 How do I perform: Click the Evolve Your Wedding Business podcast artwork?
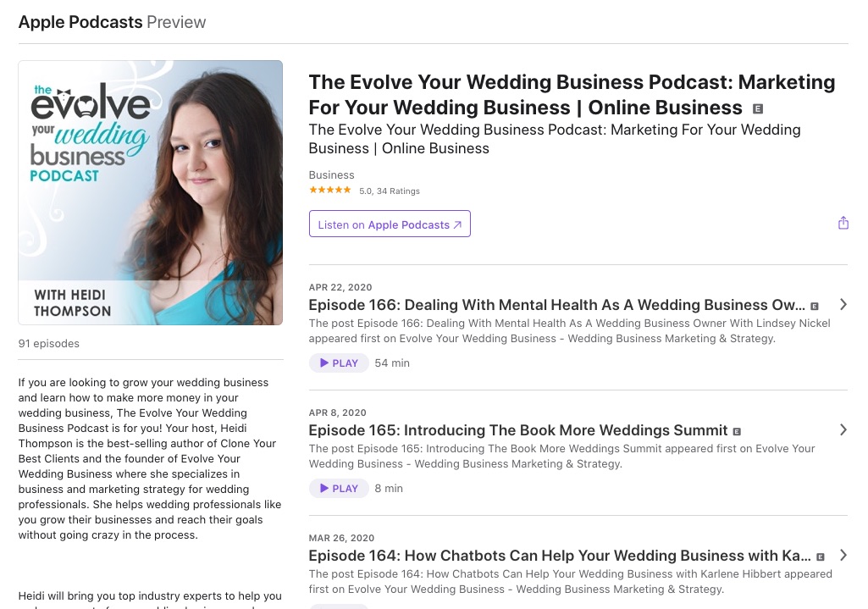(151, 192)
